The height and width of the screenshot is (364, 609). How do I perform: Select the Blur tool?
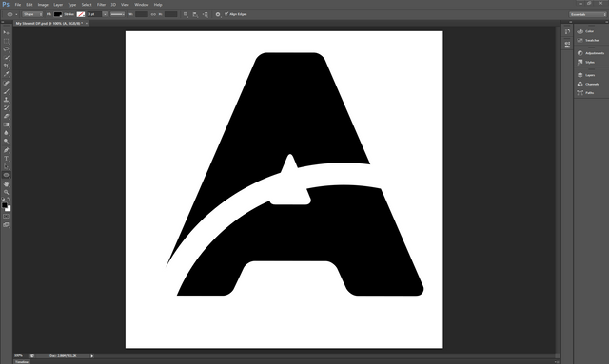tap(7, 133)
